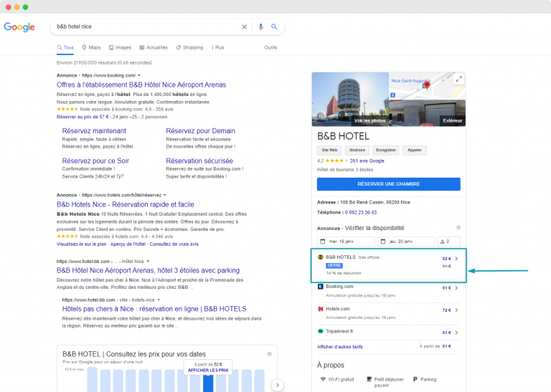
Task: Open Réservez pour Demain sitelink
Action: (201, 131)
